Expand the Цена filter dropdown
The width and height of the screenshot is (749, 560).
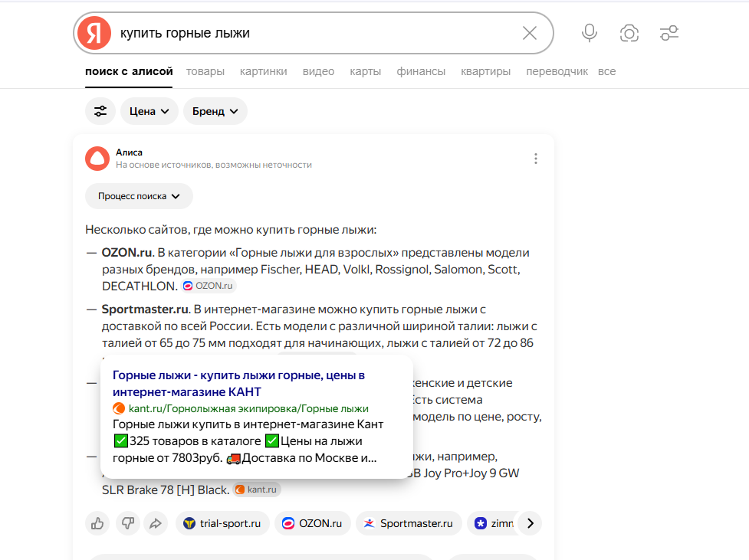pyautogui.click(x=149, y=111)
